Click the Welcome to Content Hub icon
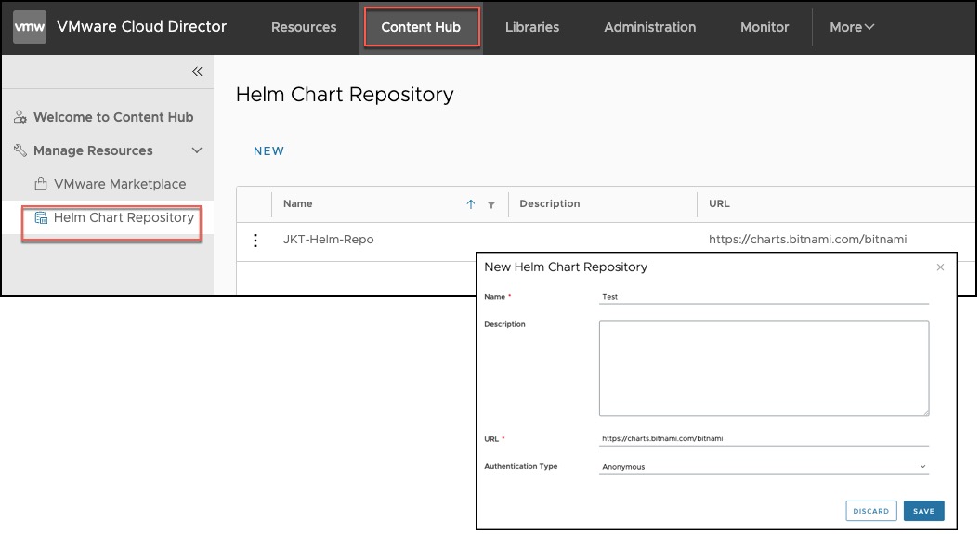Screen dimensions: 980x534 point(20,117)
